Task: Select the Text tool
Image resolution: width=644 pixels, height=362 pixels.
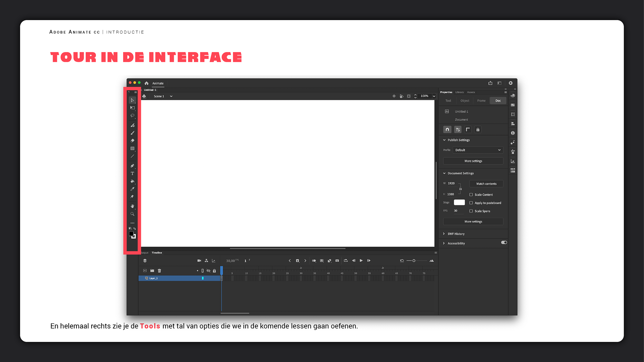Action: click(132, 174)
